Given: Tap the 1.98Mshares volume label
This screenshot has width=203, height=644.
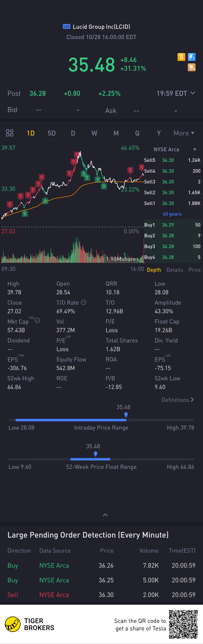Looking at the screenshot, I should [x=122, y=259].
